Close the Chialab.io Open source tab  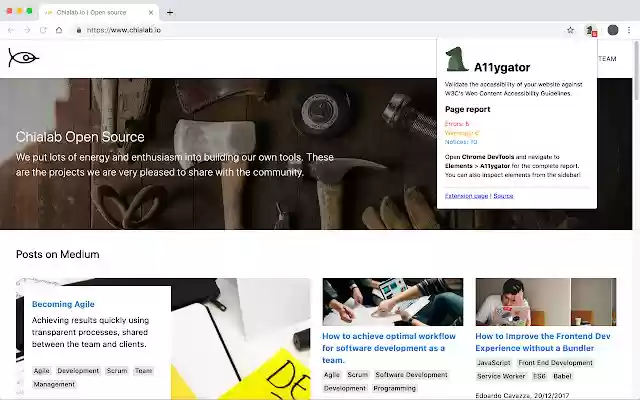pos(151,13)
